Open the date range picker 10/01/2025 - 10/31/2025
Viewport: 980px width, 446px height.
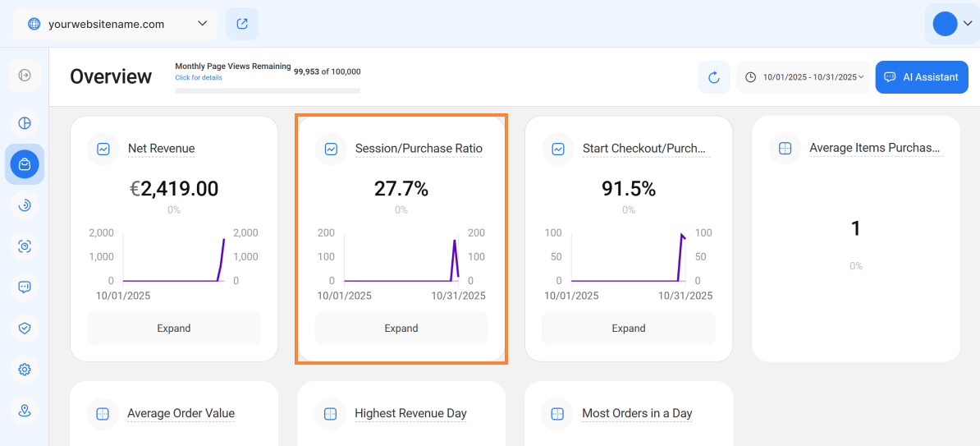pos(803,77)
